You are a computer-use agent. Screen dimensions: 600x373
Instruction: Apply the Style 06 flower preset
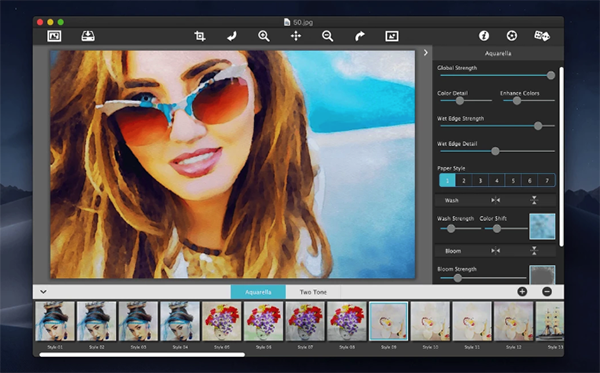pos(263,321)
